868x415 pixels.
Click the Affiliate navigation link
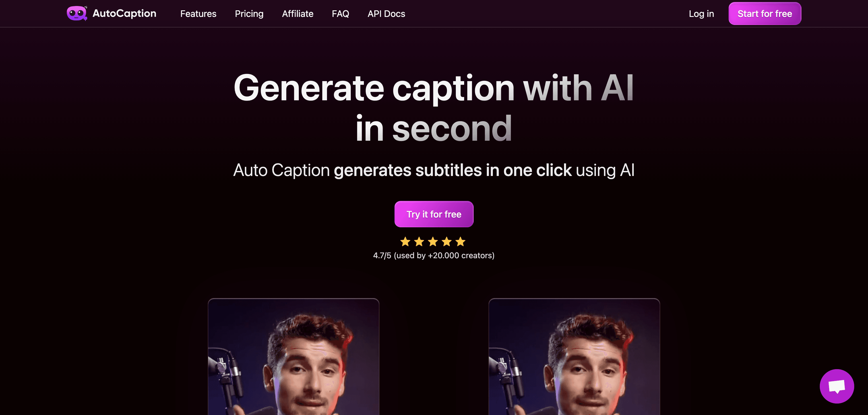click(298, 13)
